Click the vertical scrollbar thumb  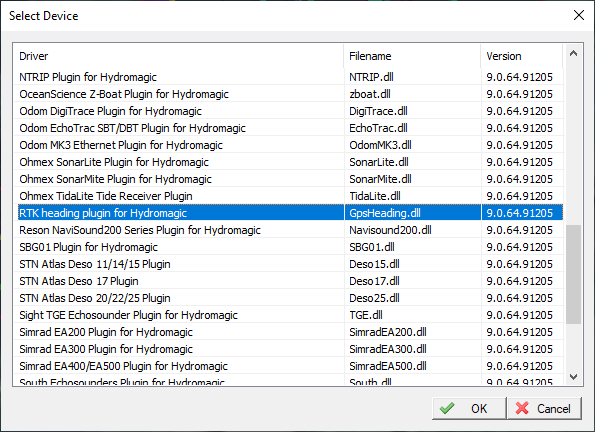[x=573, y=274]
